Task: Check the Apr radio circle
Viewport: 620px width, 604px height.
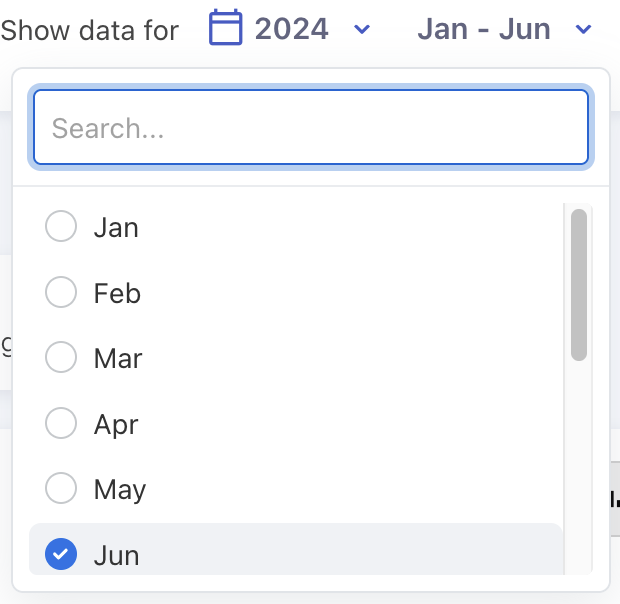Action: tap(61, 424)
